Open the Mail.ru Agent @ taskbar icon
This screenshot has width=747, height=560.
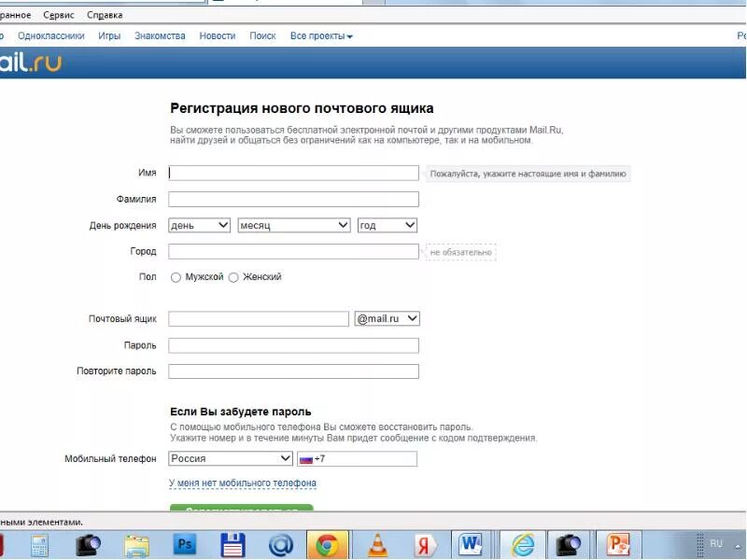point(281,545)
